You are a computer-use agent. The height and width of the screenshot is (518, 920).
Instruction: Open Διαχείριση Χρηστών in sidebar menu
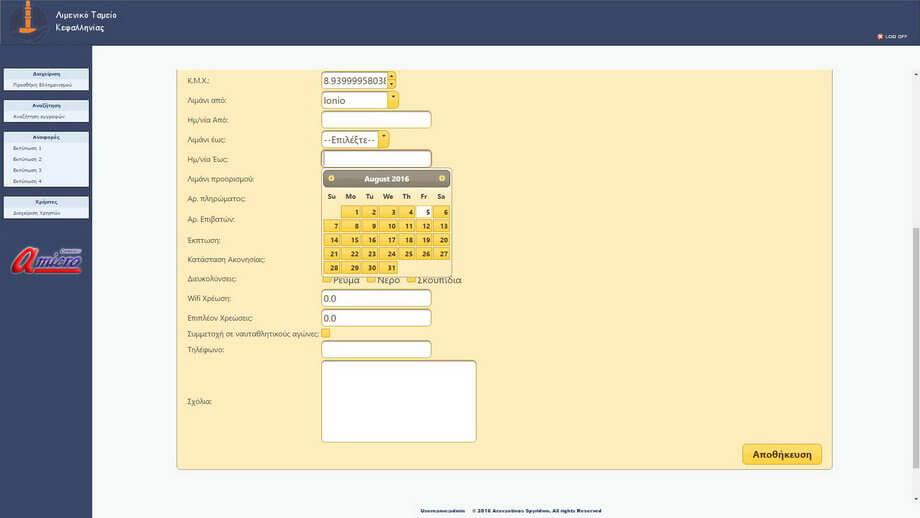tap(37, 213)
